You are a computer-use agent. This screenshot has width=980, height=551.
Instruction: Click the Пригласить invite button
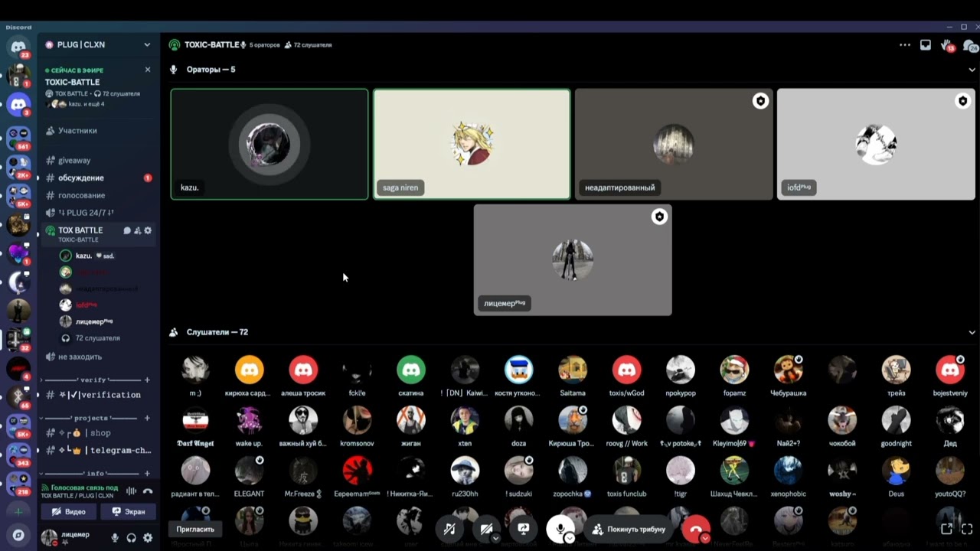pyautogui.click(x=195, y=529)
